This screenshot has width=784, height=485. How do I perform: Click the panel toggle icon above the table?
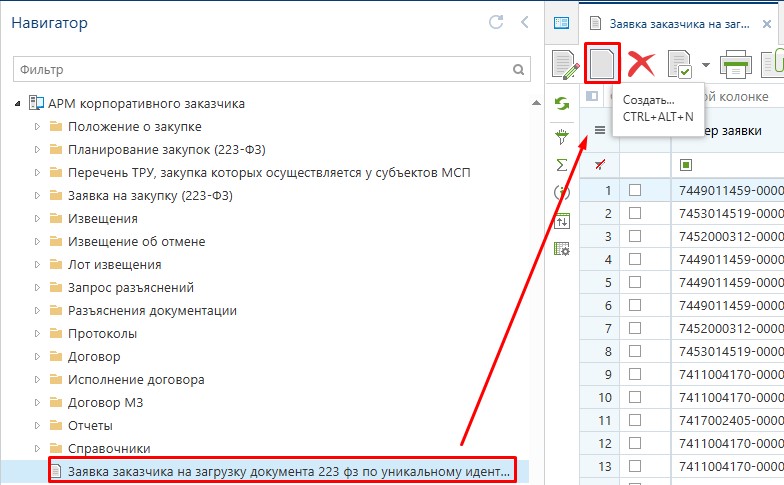tap(592, 96)
